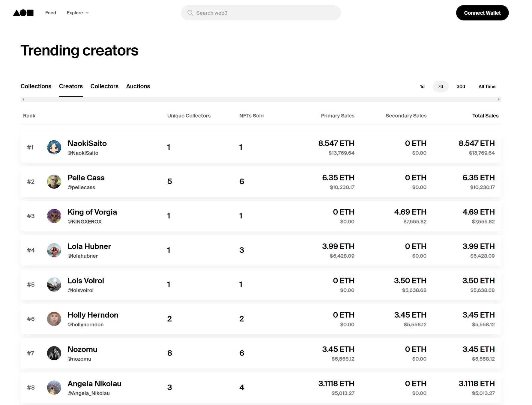Select the 30d time range
Image resolution: width=532 pixels, height=405 pixels.
click(x=461, y=86)
